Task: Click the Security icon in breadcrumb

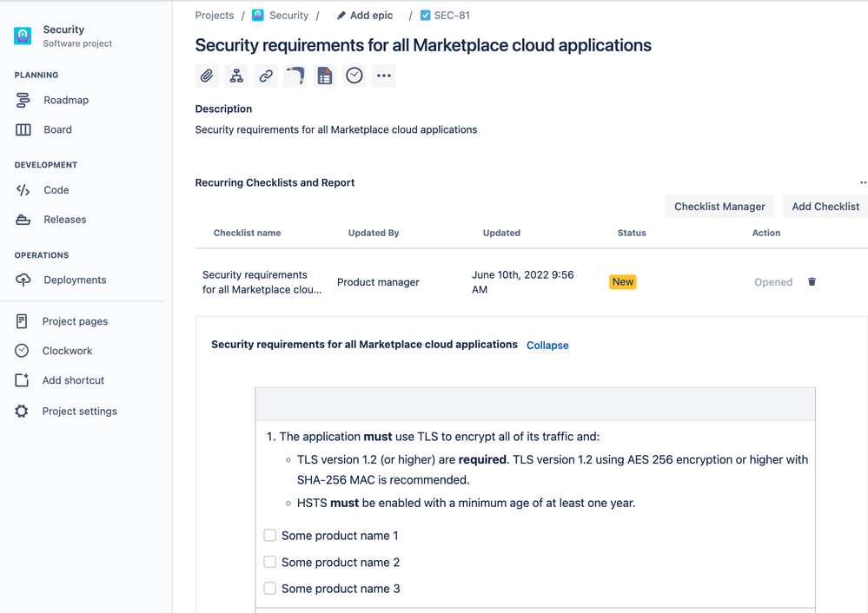Action: pyautogui.click(x=257, y=16)
